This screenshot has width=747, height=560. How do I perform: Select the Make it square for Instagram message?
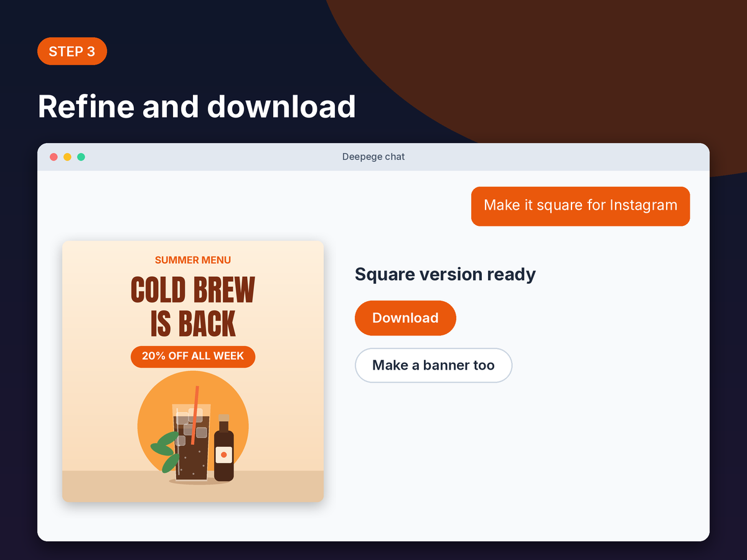pyautogui.click(x=580, y=206)
